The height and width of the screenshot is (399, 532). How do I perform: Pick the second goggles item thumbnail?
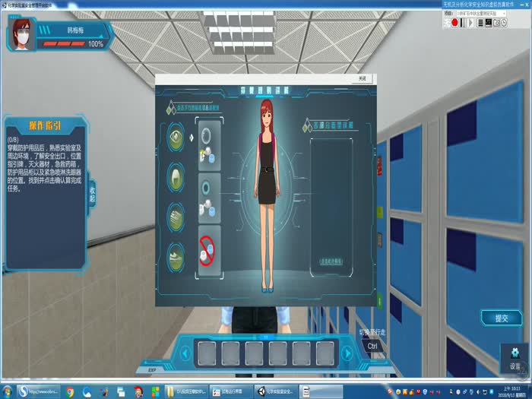pos(209,197)
